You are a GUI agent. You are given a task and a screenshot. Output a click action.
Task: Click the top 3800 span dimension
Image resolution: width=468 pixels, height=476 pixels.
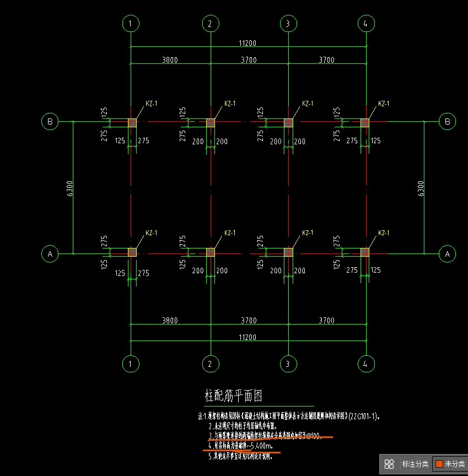tap(170, 60)
